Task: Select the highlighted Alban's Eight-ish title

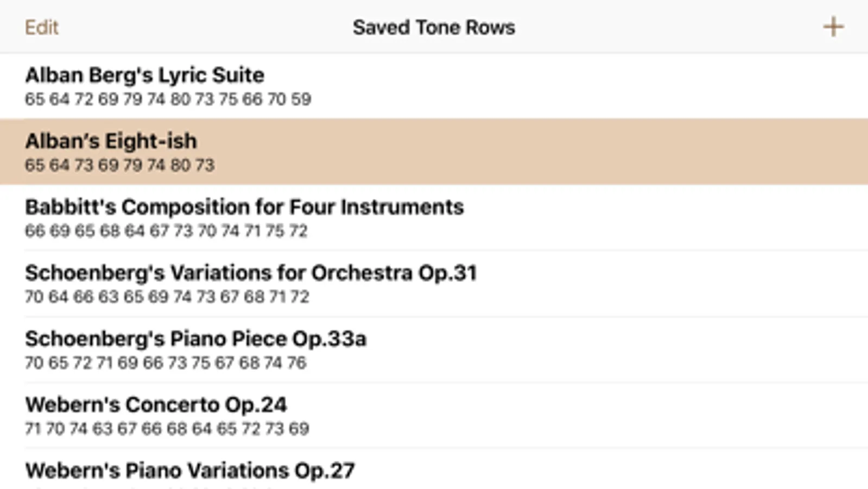Action: (111, 141)
